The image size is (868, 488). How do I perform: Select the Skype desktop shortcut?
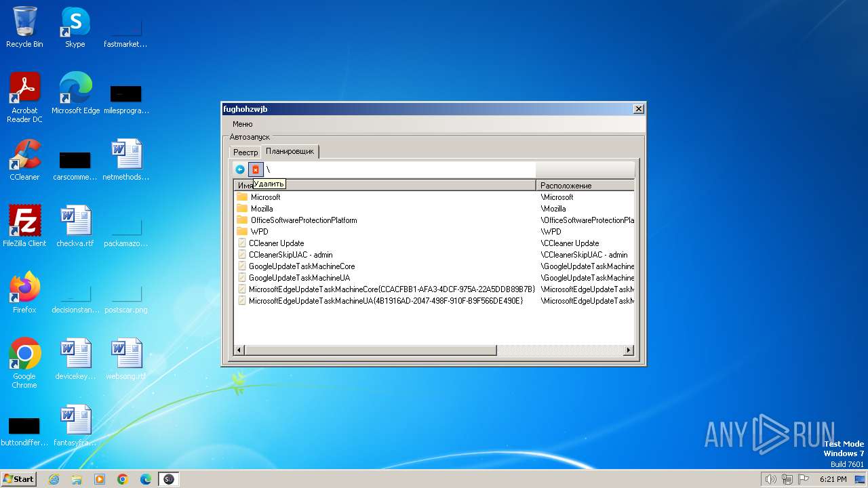(x=75, y=27)
